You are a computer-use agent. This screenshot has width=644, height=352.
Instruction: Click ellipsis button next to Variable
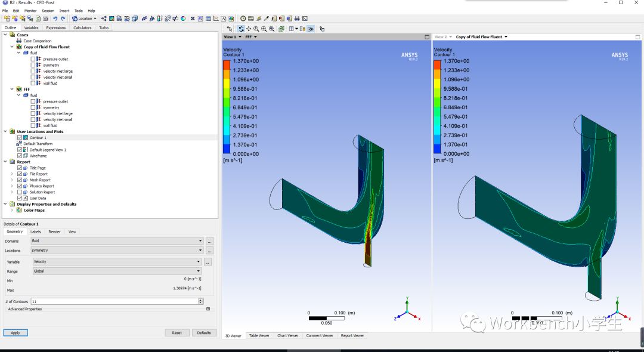pyautogui.click(x=208, y=262)
